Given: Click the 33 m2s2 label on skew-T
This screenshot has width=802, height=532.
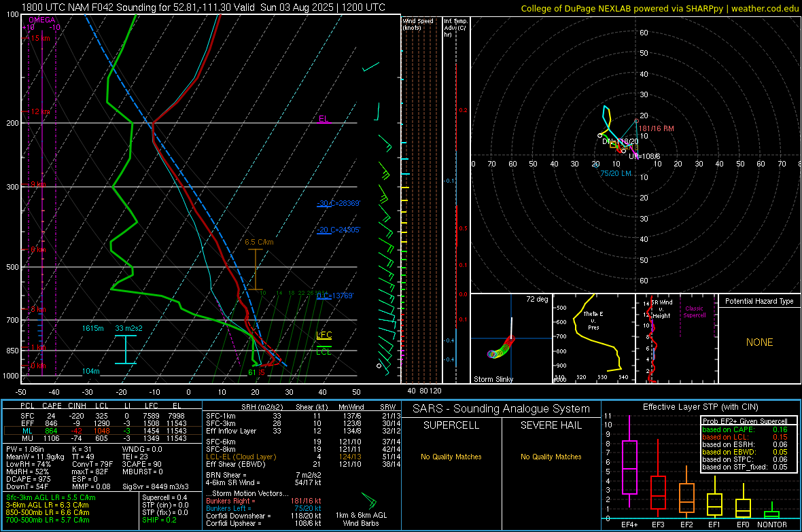Looking at the screenshot, I should coord(129,328).
